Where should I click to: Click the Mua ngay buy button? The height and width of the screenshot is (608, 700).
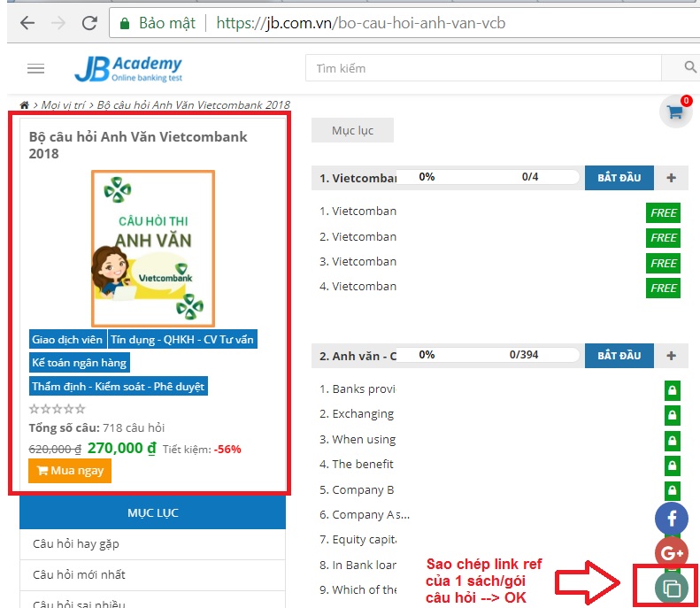70,471
